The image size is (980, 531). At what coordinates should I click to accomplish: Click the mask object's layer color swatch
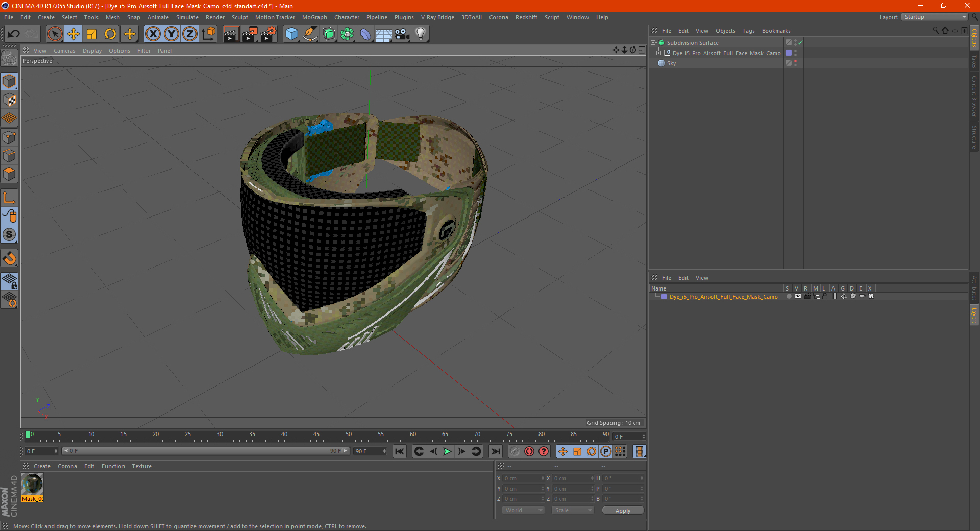tap(789, 53)
